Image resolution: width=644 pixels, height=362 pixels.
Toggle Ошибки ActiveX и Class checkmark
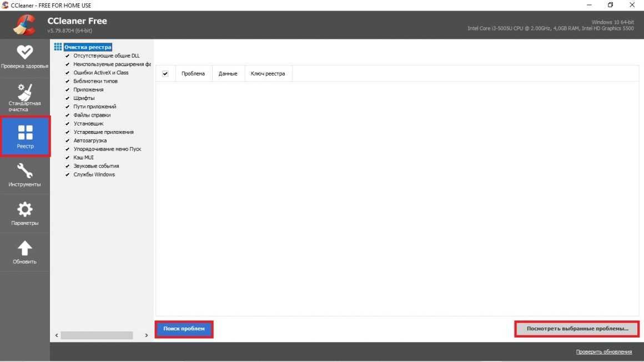click(67, 73)
